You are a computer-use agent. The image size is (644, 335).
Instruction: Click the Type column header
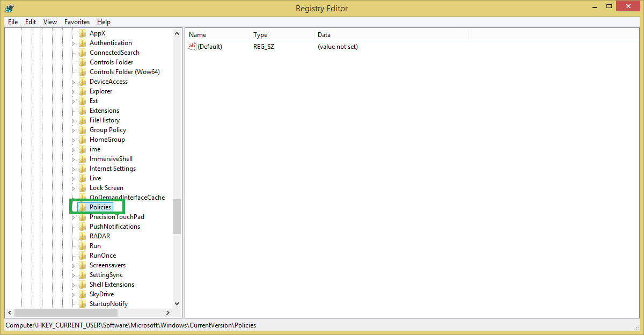[282, 35]
